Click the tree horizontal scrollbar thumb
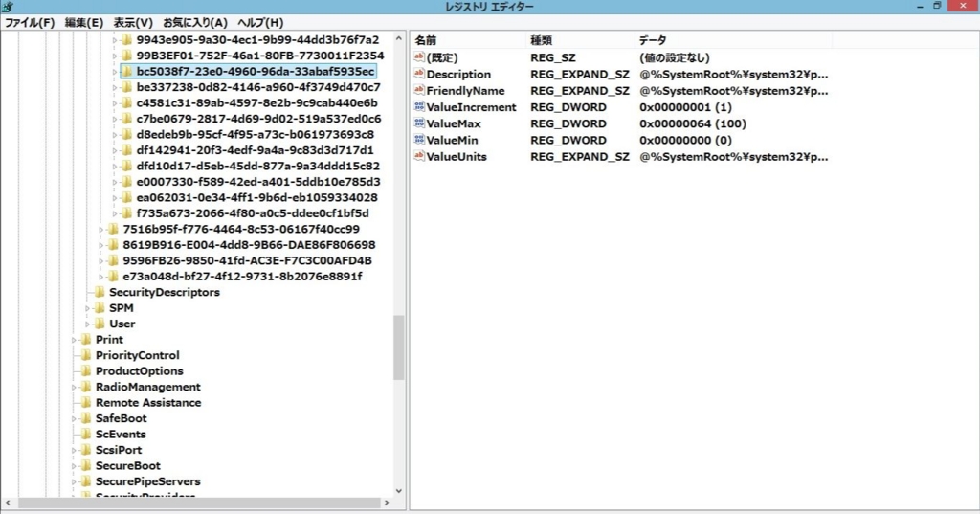This screenshot has height=514, width=980. [199, 503]
